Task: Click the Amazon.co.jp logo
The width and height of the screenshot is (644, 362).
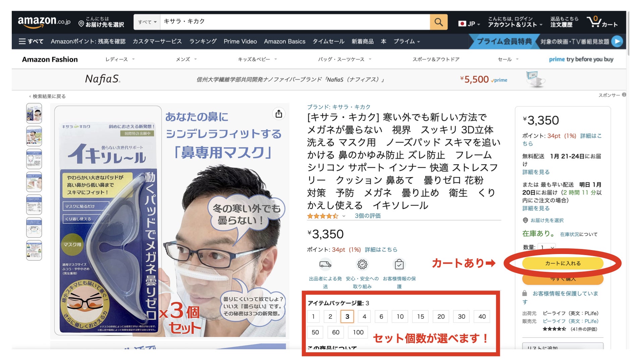Action: tap(44, 21)
